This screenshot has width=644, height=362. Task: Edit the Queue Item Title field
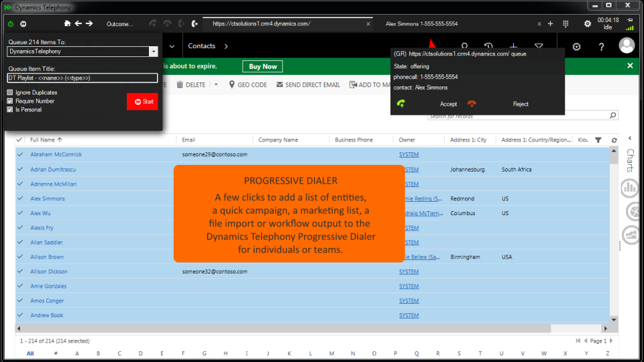point(82,78)
